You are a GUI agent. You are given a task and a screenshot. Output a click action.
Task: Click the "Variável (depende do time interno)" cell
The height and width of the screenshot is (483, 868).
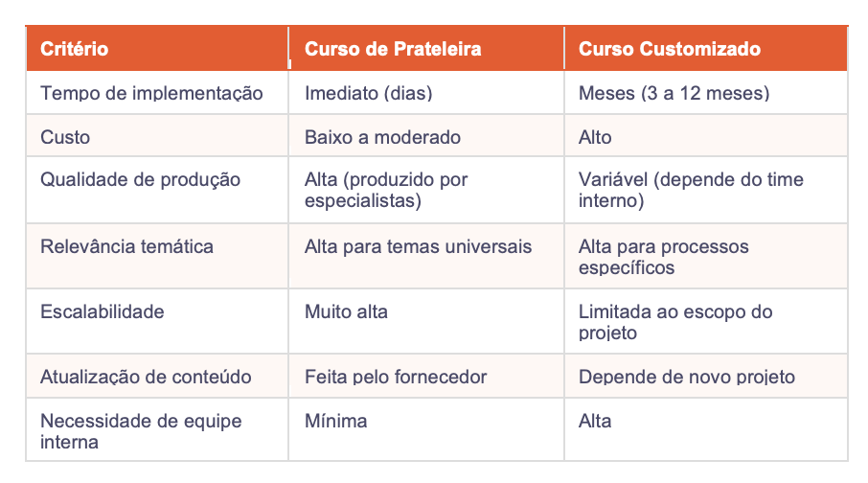[691, 191]
